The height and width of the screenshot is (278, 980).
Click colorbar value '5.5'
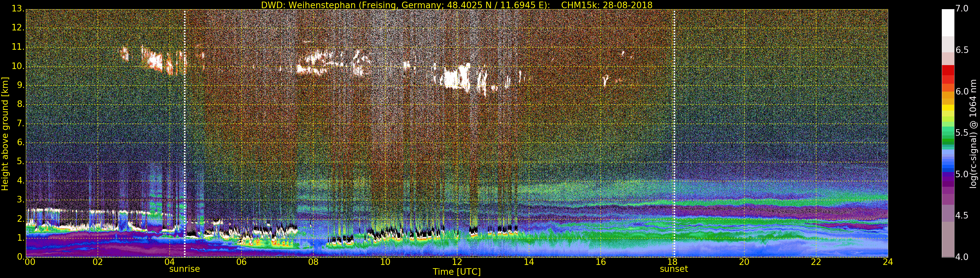click(961, 132)
